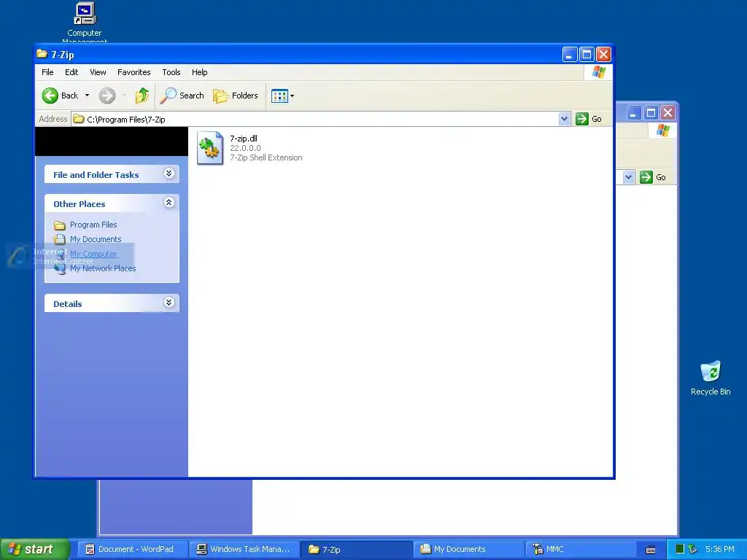
Task: Click the Program Files folder icon
Action: point(60,225)
